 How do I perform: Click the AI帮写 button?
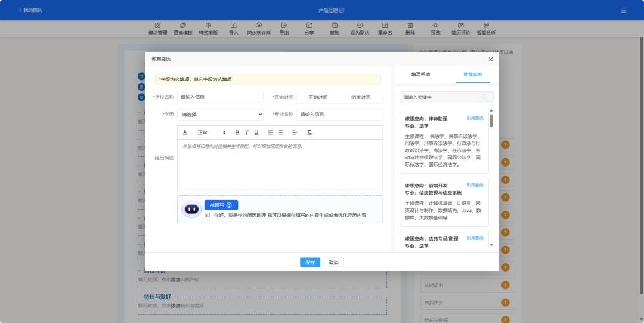pos(221,205)
